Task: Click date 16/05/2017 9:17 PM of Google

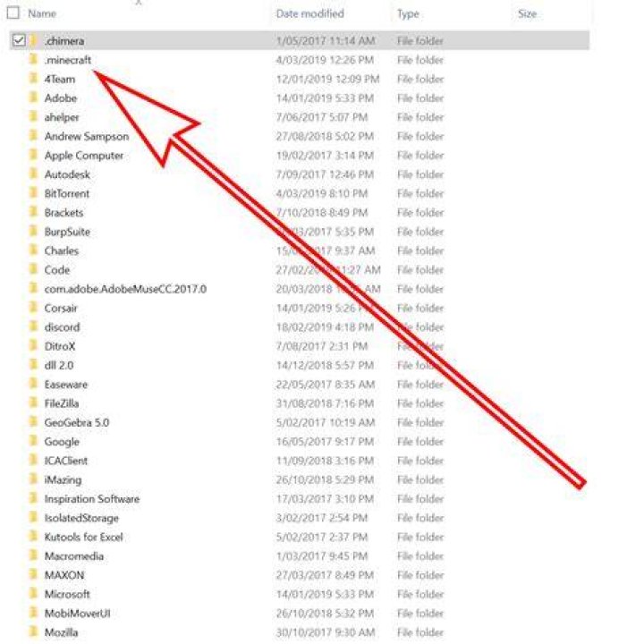Action: click(325, 442)
